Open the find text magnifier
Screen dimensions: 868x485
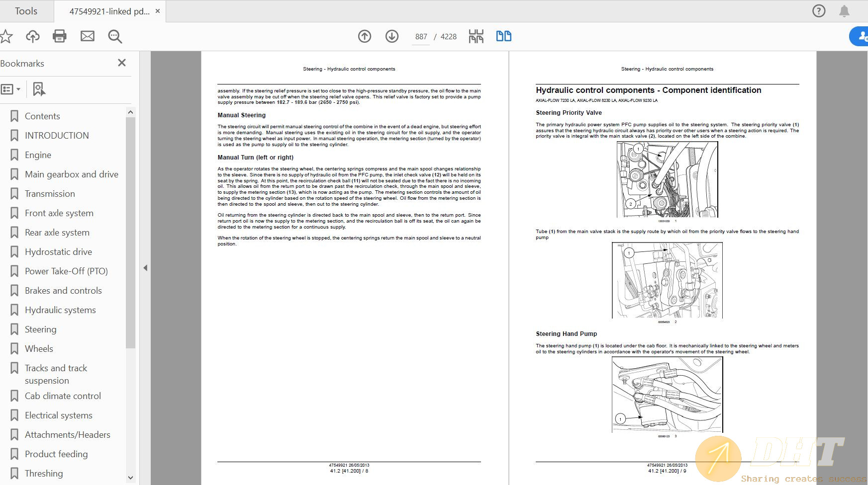click(x=115, y=36)
